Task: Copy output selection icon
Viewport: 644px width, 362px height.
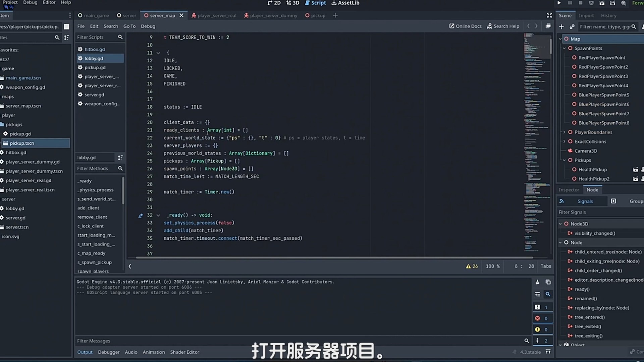Action: 548,282
